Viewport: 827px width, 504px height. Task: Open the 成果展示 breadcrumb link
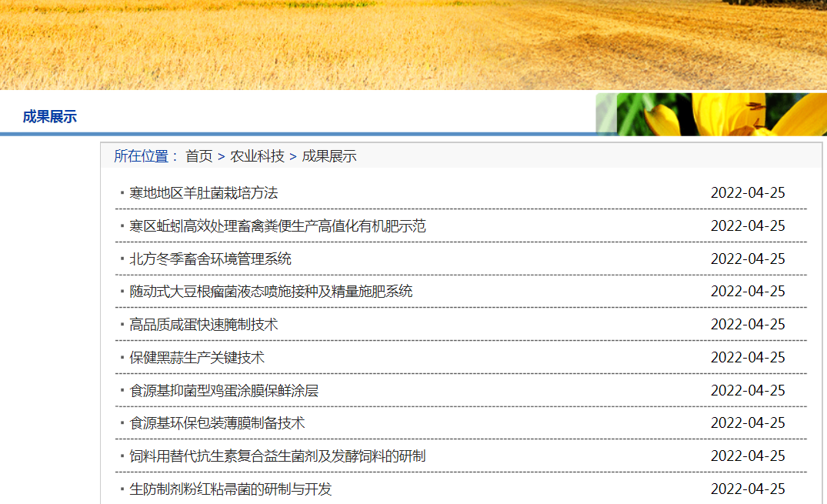329,156
